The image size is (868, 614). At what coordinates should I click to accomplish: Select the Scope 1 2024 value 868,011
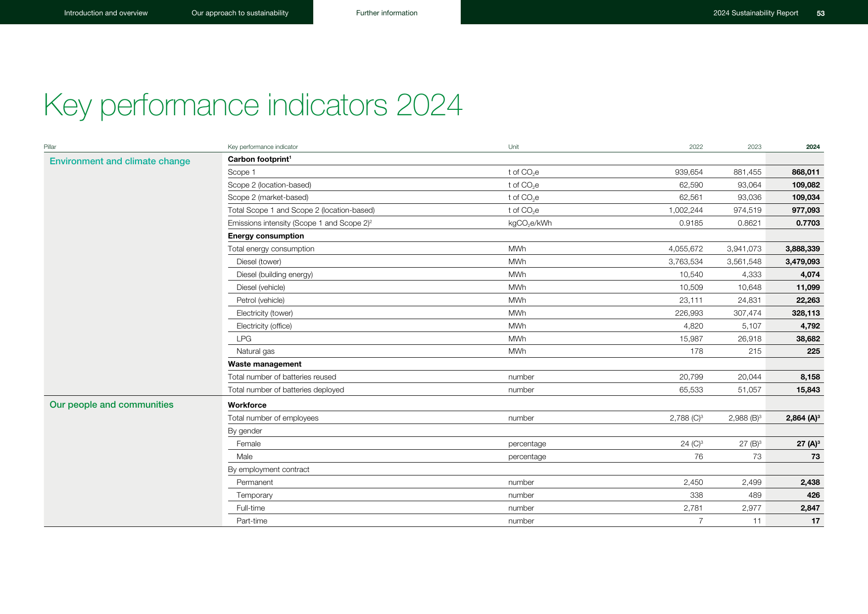coord(806,172)
